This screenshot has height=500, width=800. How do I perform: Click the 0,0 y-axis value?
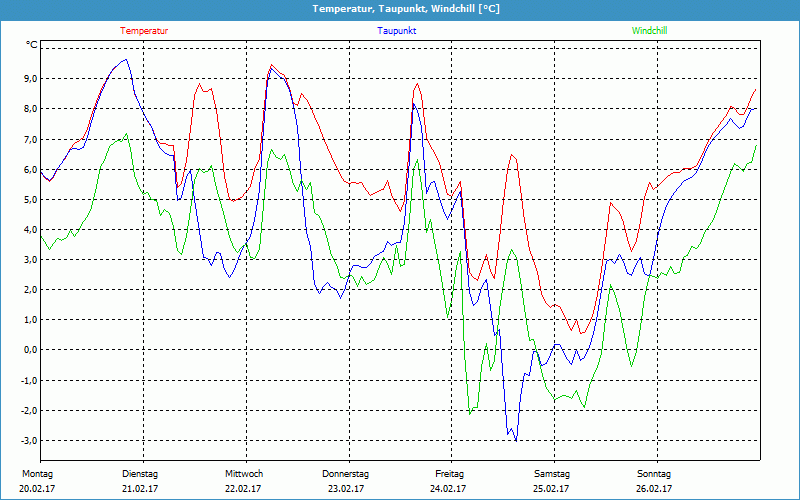[31, 350]
